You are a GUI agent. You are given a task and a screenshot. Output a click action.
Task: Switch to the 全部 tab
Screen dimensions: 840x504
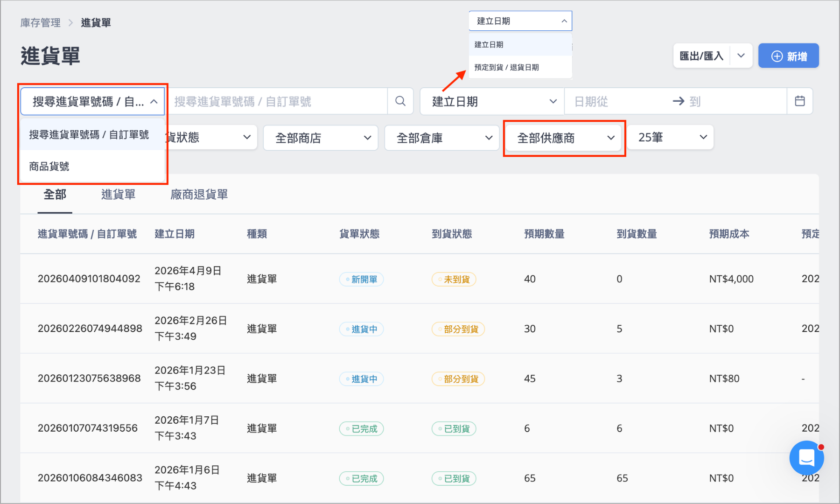(55, 195)
